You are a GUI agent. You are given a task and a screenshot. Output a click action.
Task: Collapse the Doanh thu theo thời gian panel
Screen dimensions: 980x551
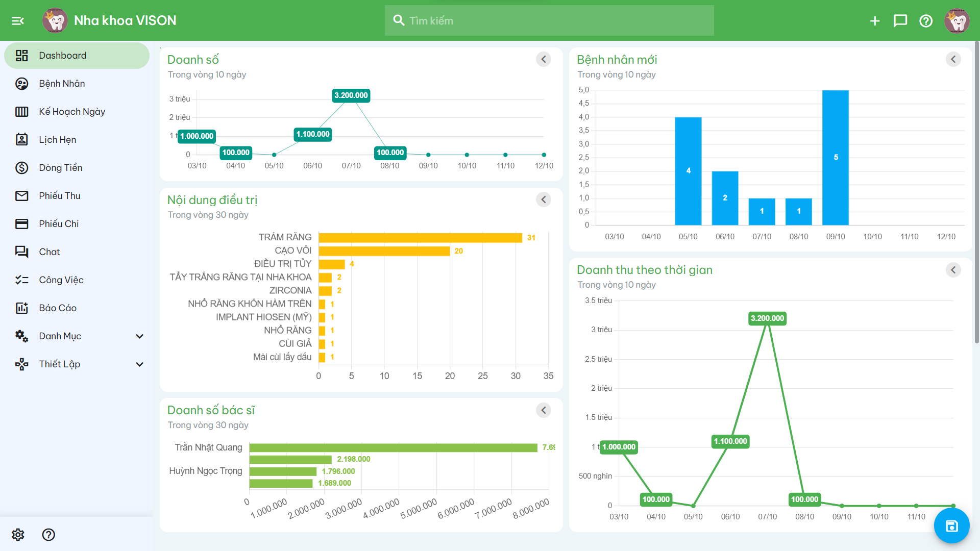953,269
